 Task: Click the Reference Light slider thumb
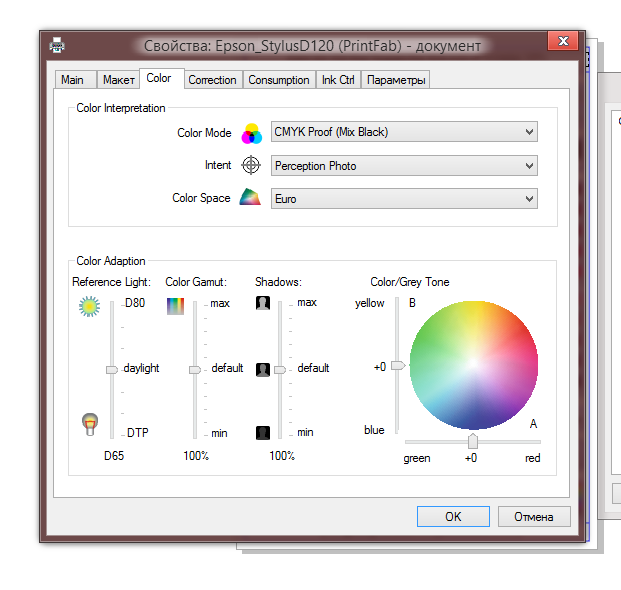pyautogui.click(x=112, y=369)
